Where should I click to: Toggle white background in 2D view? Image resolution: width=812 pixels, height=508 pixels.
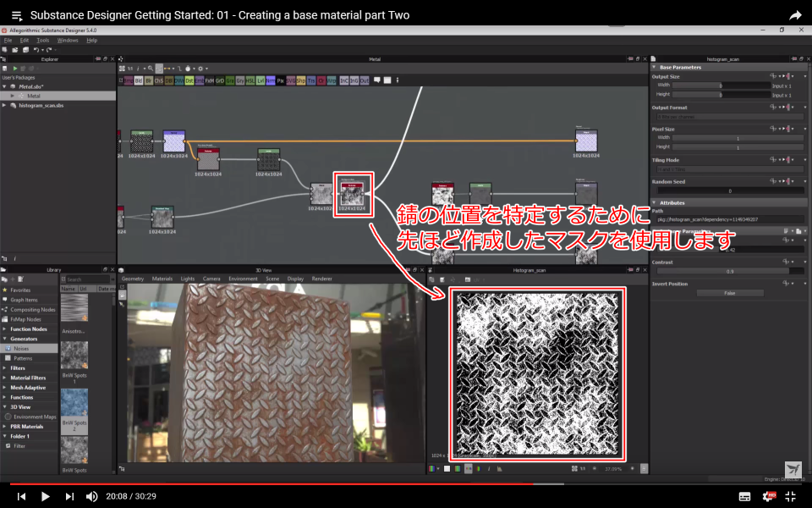tap(447, 468)
